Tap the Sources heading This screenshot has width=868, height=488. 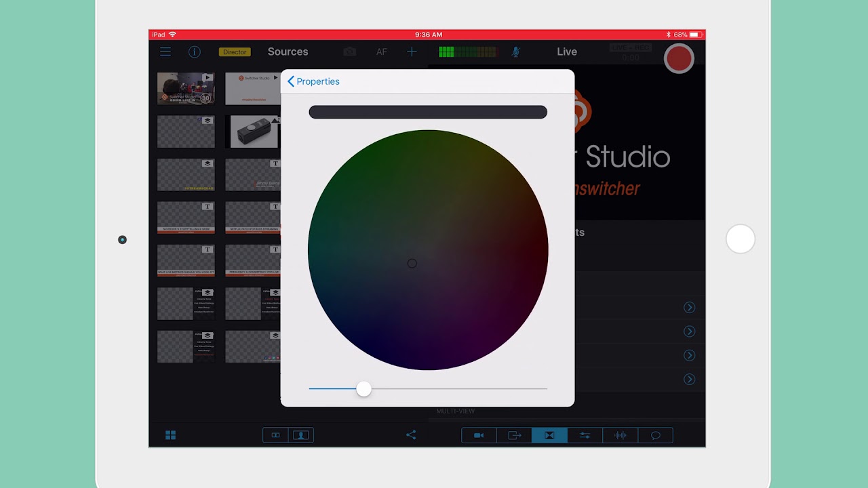point(288,52)
